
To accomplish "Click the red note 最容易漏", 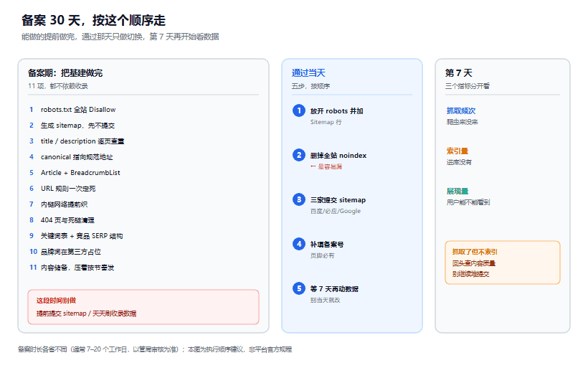I will click(326, 166).
